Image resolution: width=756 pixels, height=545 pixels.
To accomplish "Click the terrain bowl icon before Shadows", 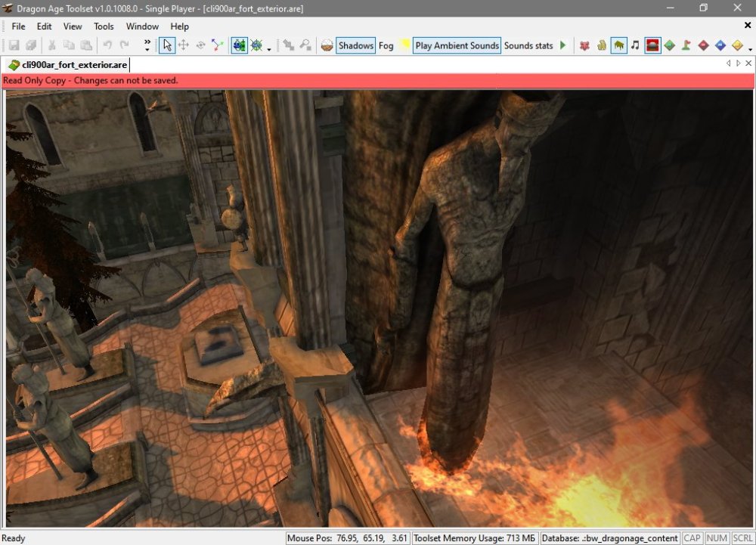I will click(327, 45).
